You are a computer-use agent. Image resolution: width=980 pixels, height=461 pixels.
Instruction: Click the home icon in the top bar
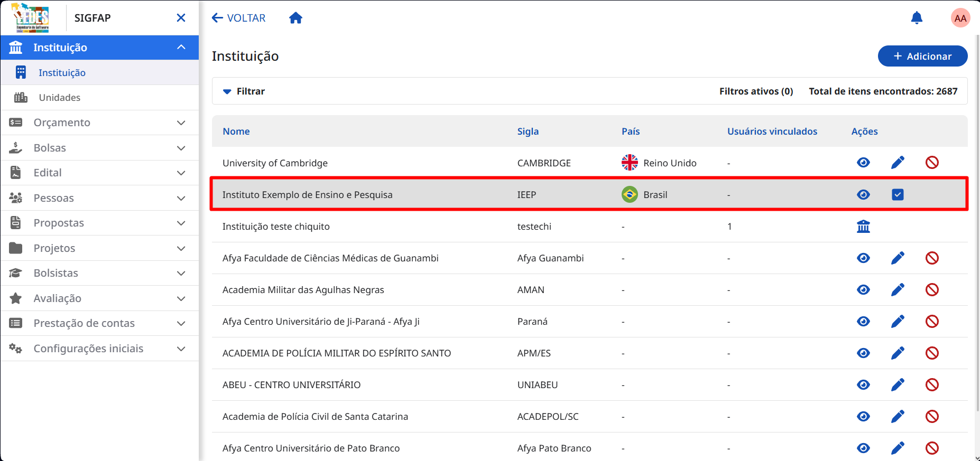[295, 18]
